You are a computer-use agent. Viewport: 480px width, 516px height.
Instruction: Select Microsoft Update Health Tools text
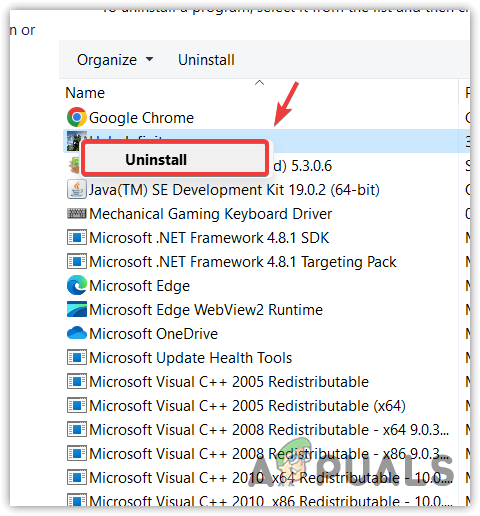191,358
